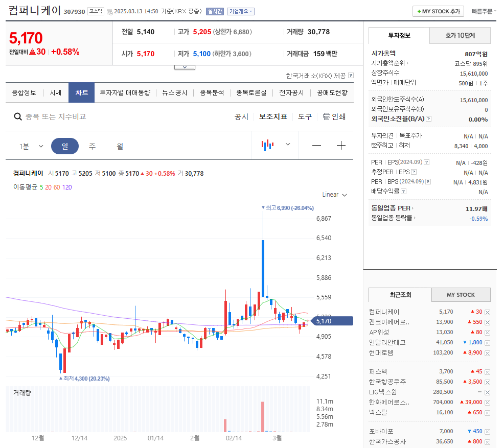Select the 보조지표 indicator tool
504x448 pixels.
272,116
